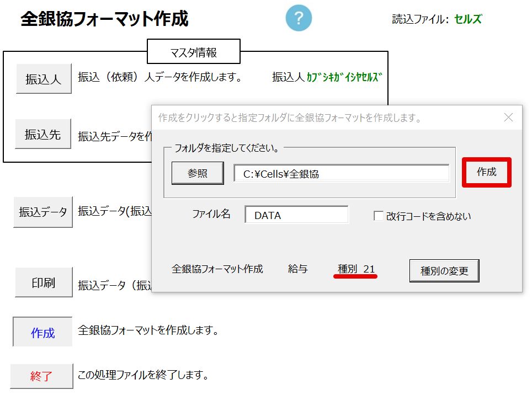
Task: Click the red-outlined 作成 button in dialog
Action: point(486,172)
